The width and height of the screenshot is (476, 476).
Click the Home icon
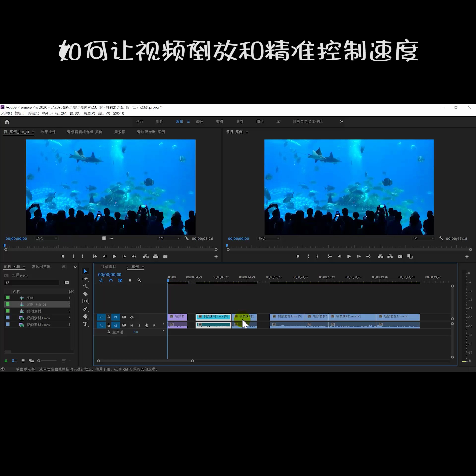[7, 122]
